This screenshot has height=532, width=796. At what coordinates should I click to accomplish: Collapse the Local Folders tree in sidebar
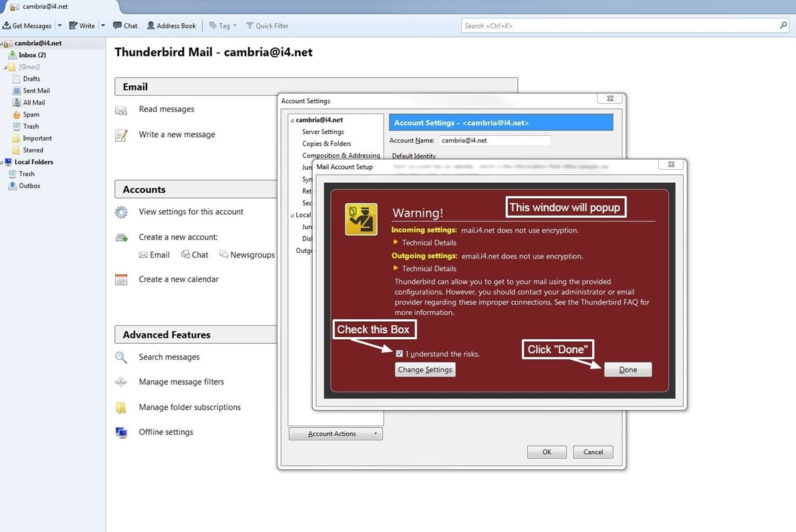1,162
